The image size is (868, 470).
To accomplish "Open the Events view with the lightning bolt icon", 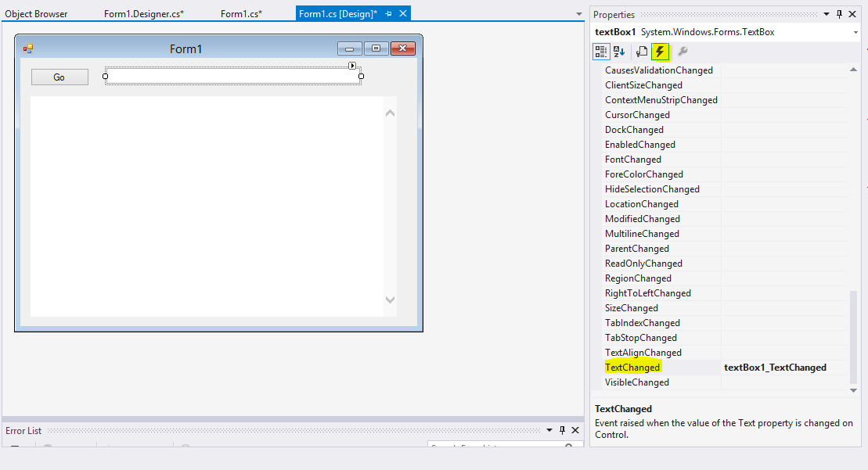I will (660, 52).
